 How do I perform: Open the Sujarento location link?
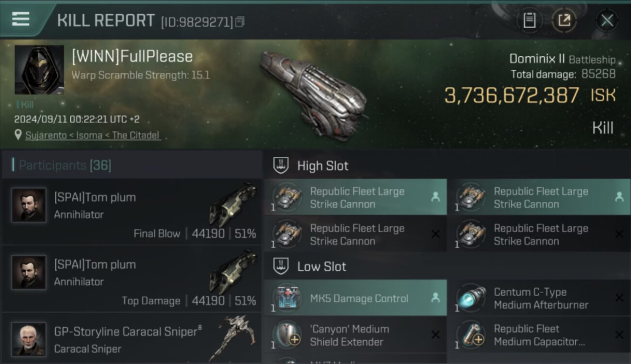pyautogui.click(x=93, y=135)
